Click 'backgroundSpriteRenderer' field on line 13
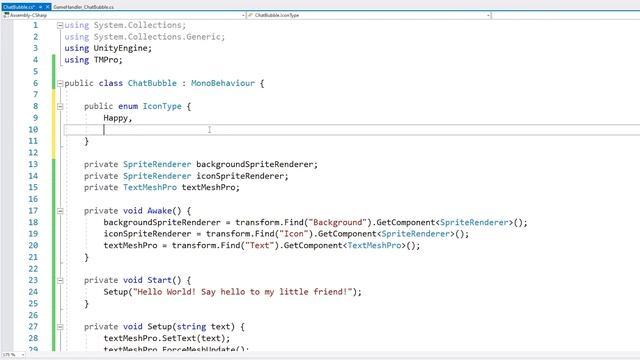Screen dimensions: 640x360 (x=255, y=164)
